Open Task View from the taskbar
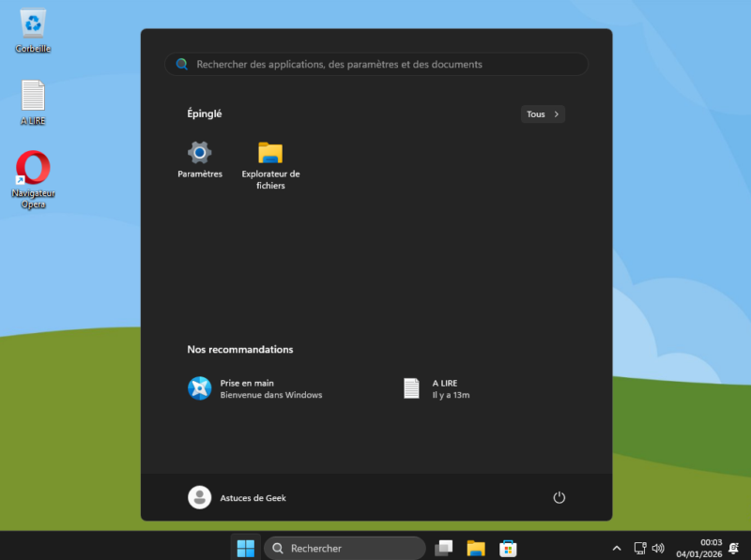Viewport: 751px width, 560px height. pos(443,548)
